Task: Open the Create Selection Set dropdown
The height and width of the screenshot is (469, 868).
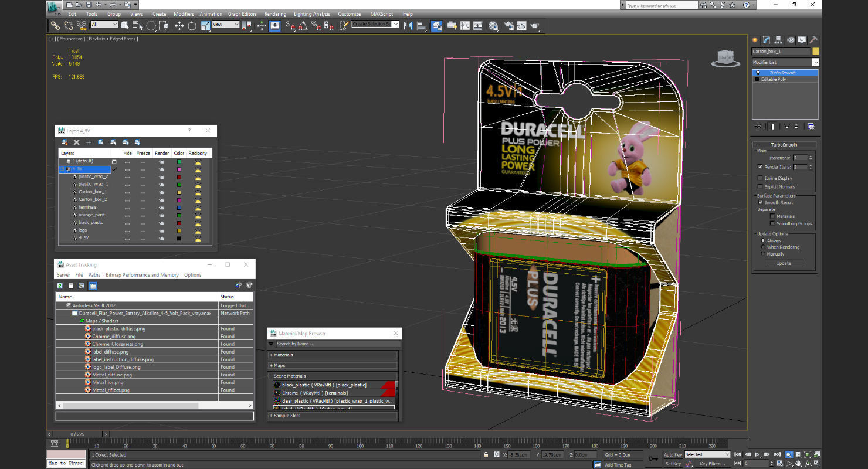Action: tap(375, 24)
